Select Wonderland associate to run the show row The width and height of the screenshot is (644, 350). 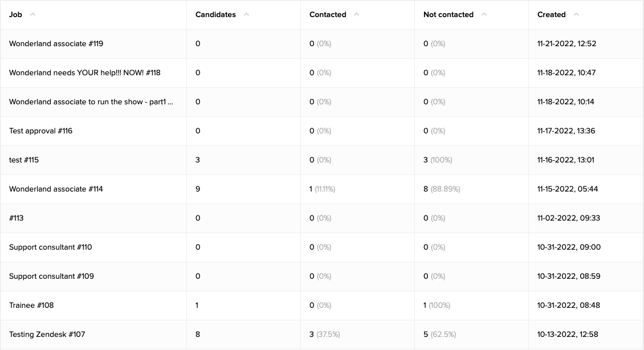click(x=91, y=102)
